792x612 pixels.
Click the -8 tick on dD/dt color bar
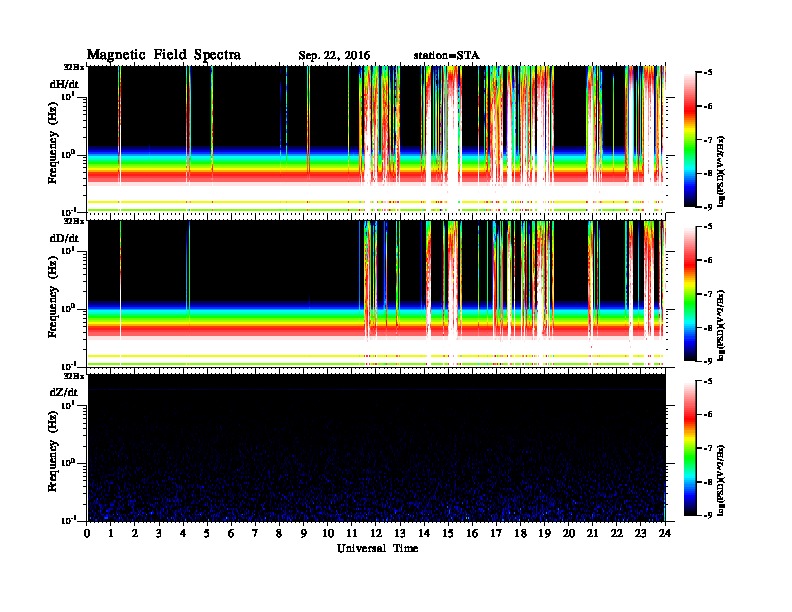pos(708,327)
